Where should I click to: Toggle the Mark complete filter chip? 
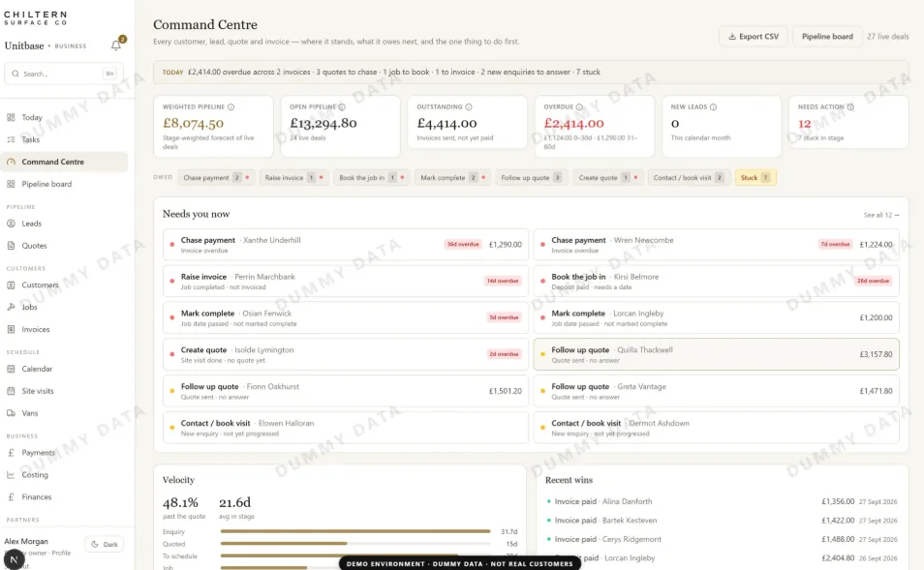click(452, 177)
